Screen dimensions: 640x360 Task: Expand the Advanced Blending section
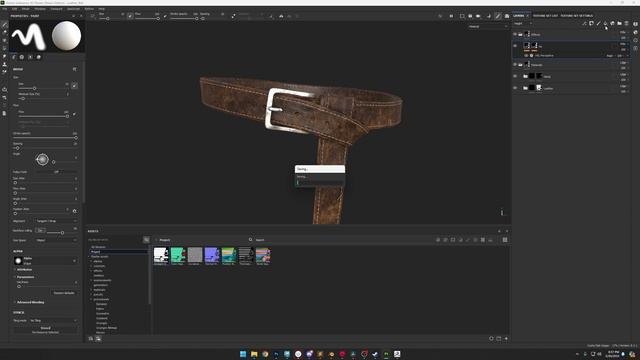click(x=29, y=302)
